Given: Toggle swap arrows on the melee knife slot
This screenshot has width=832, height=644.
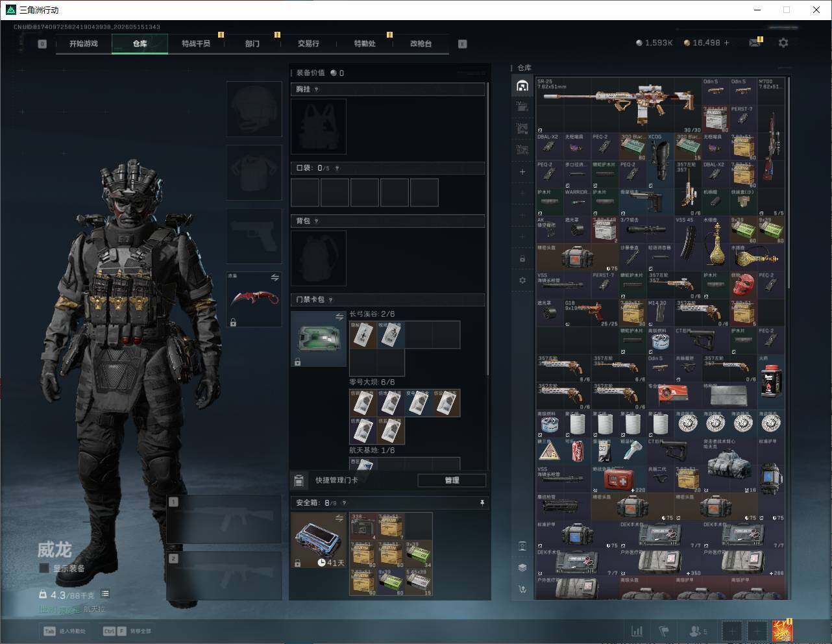Looking at the screenshot, I should (275, 277).
